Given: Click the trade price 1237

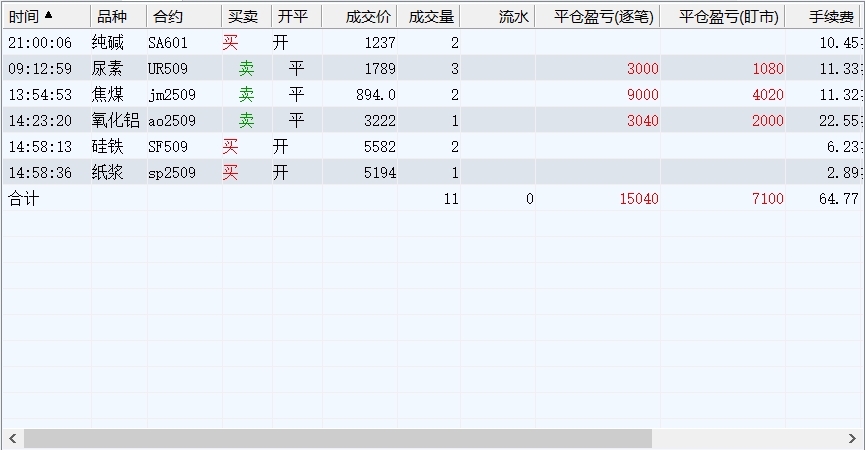Looking at the screenshot, I should (x=380, y=42).
